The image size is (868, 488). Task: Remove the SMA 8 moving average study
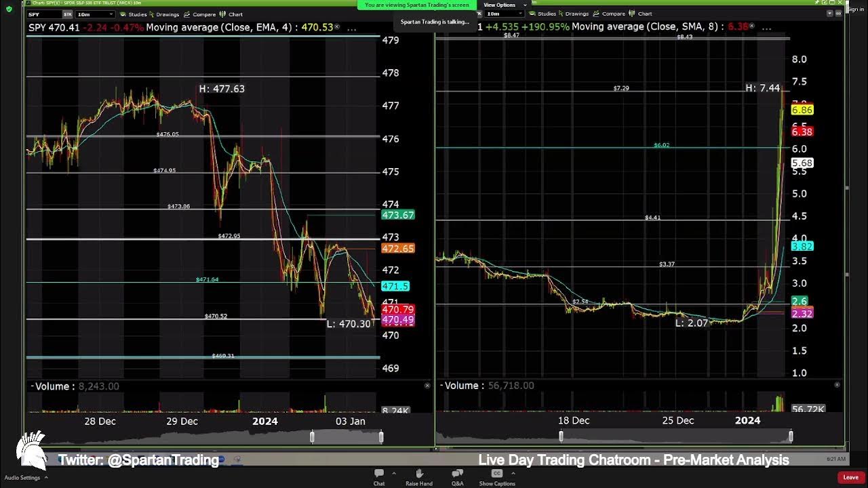[x=751, y=26]
